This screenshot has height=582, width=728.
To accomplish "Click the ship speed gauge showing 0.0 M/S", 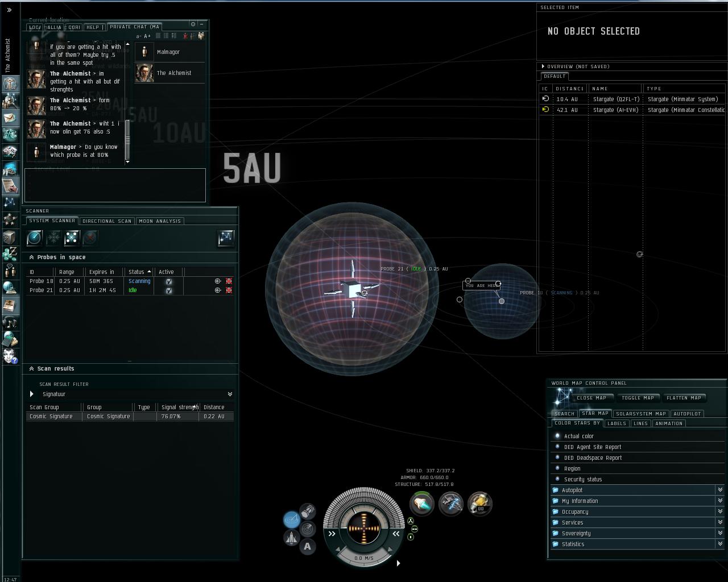I will click(x=364, y=558).
